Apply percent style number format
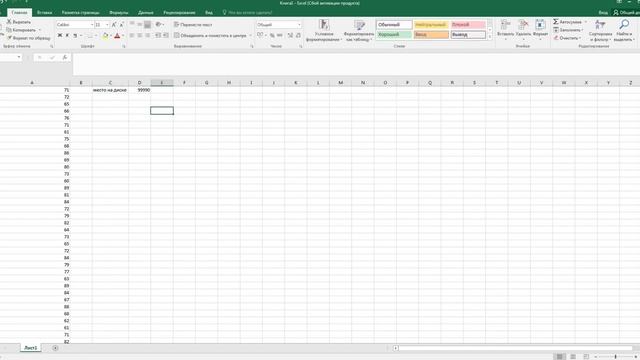 tap(272, 36)
